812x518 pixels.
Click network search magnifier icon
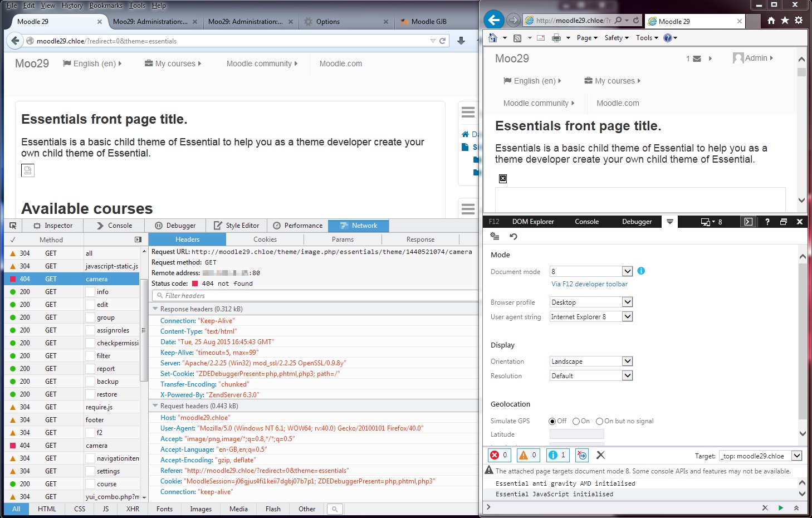point(334,509)
